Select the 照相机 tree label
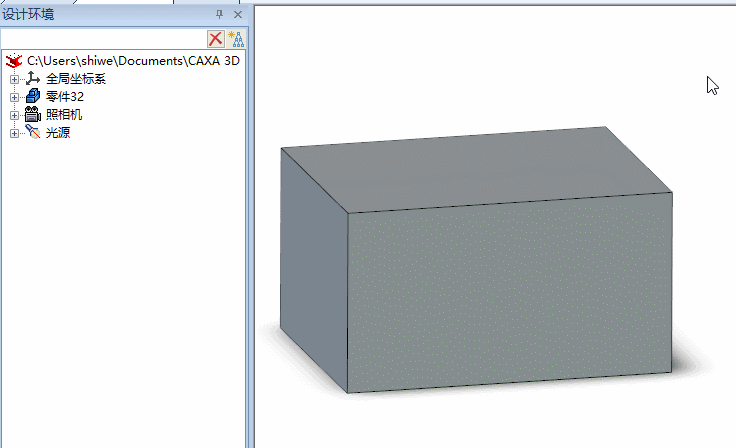The width and height of the screenshot is (736, 448). point(64,115)
